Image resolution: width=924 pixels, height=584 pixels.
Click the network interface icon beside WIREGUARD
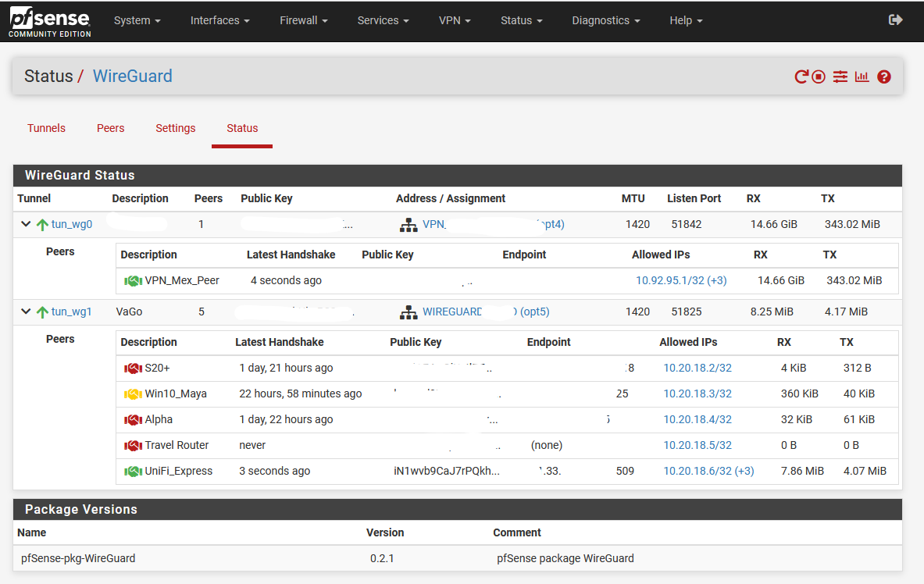pyautogui.click(x=408, y=312)
